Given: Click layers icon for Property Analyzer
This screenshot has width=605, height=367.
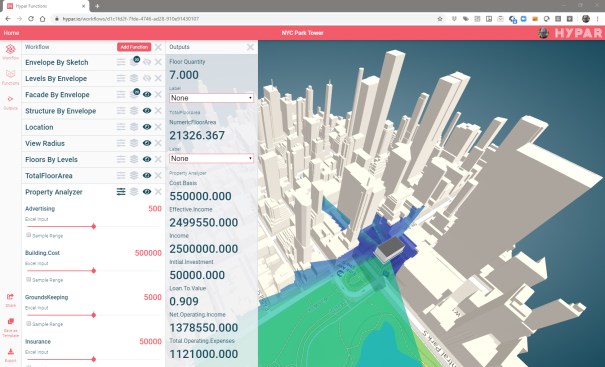Looking at the screenshot, I should [x=134, y=192].
